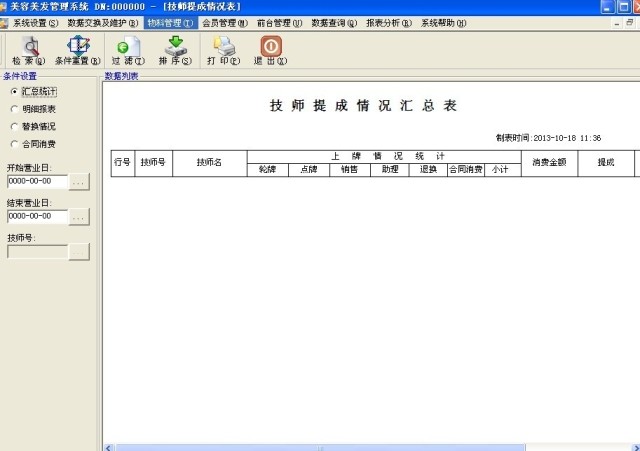This screenshot has height=451, width=640.
Task: Click the 条件重置 reset conditions icon
Action: pyautogui.click(x=78, y=46)
